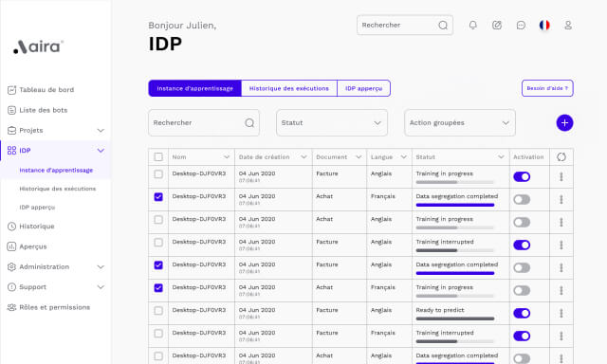Disable activation for the Ready to predict row
The image size is (607, 364).
[x=522, y=314]
